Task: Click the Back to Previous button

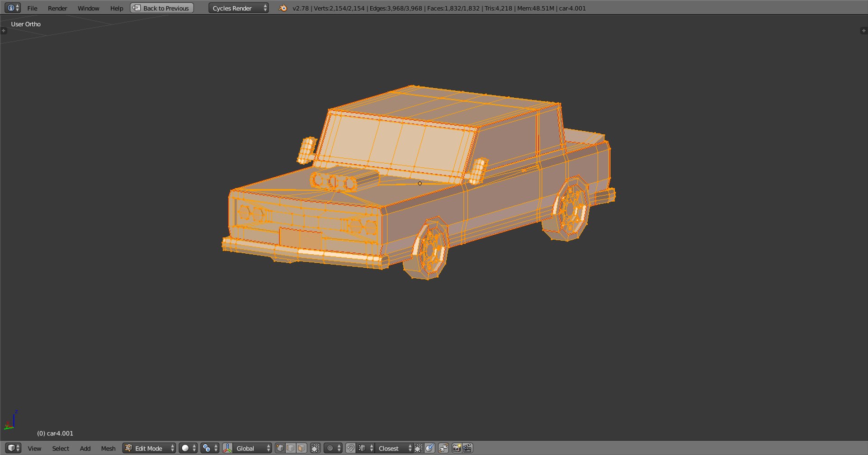Action: click(x=162, y=8)
